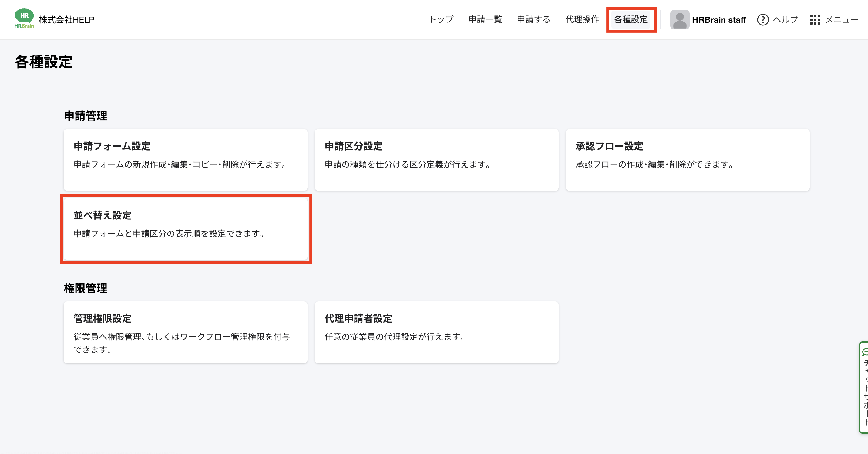Open 申請区分設定 card

pos(436,160)
